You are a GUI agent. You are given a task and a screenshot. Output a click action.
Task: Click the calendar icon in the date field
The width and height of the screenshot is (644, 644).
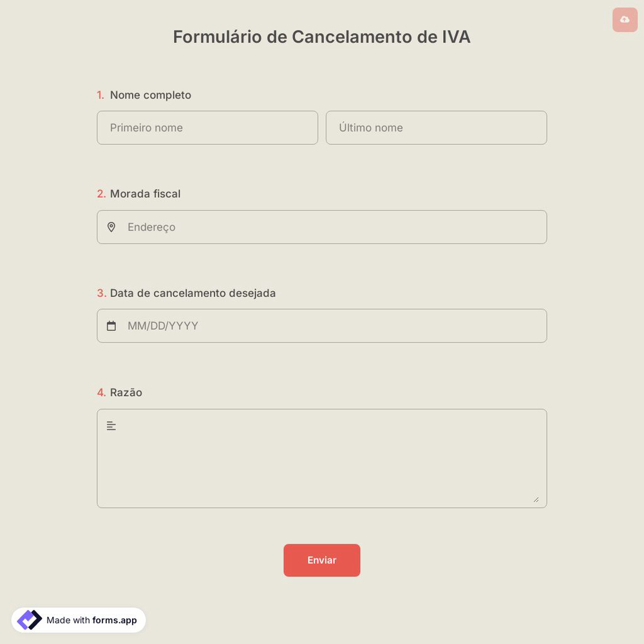pyautogui.click(x=111, y=325)
